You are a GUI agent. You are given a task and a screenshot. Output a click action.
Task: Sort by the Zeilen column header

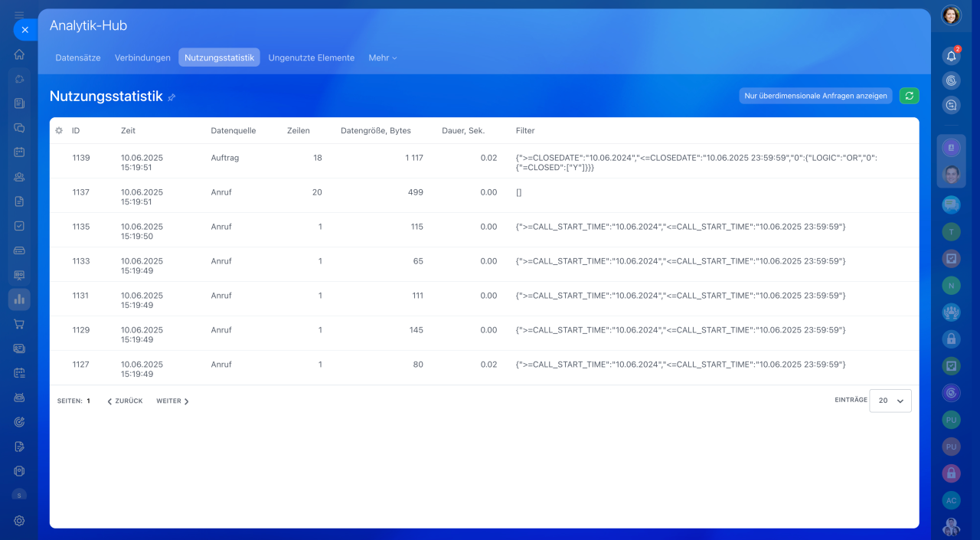[298, 131]
